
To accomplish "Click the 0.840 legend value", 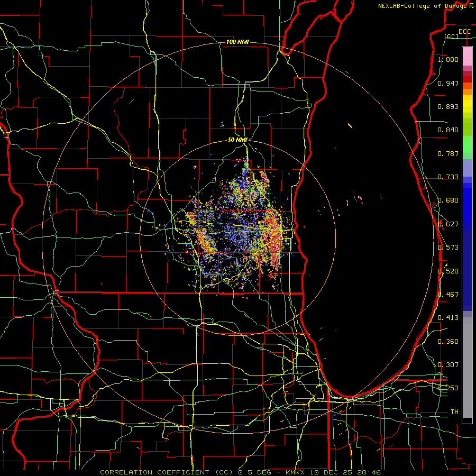I will (448, 130).
